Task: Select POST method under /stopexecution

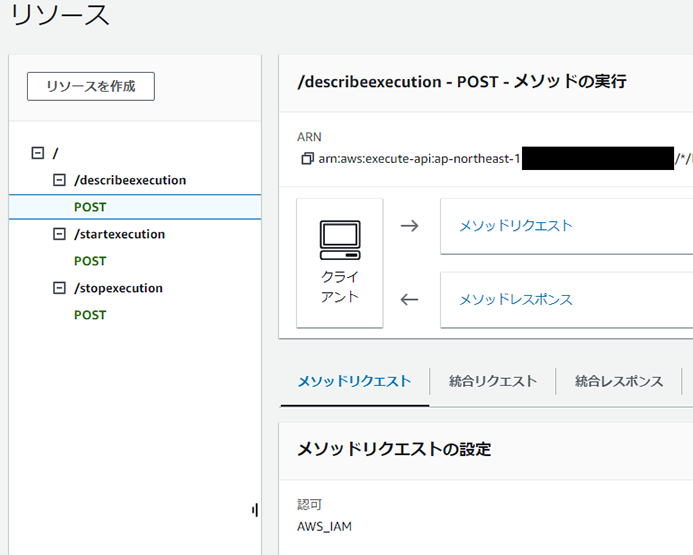Action: (x=90, y=315)
